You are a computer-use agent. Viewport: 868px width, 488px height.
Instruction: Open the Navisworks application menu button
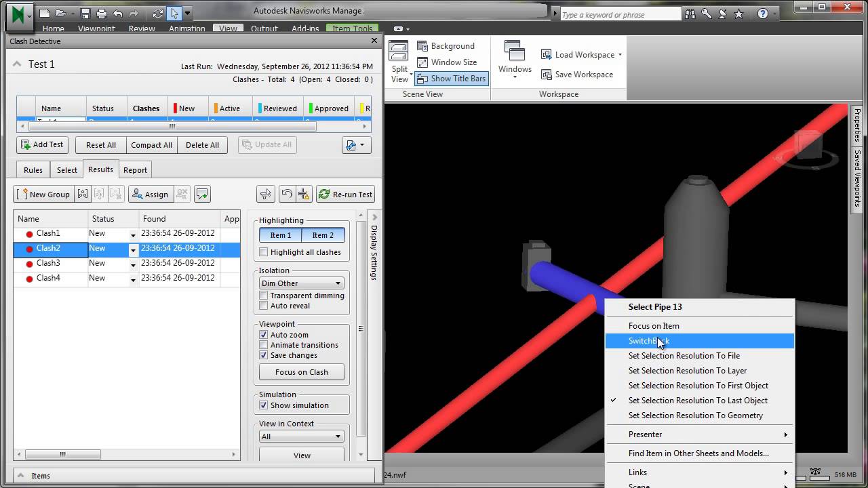click(x=18, y=16)
